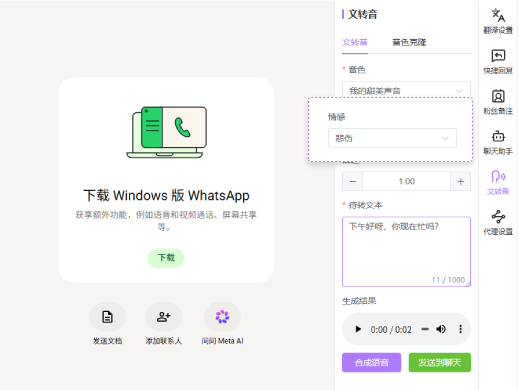Play the generated audio result

[x=358, y=329]
